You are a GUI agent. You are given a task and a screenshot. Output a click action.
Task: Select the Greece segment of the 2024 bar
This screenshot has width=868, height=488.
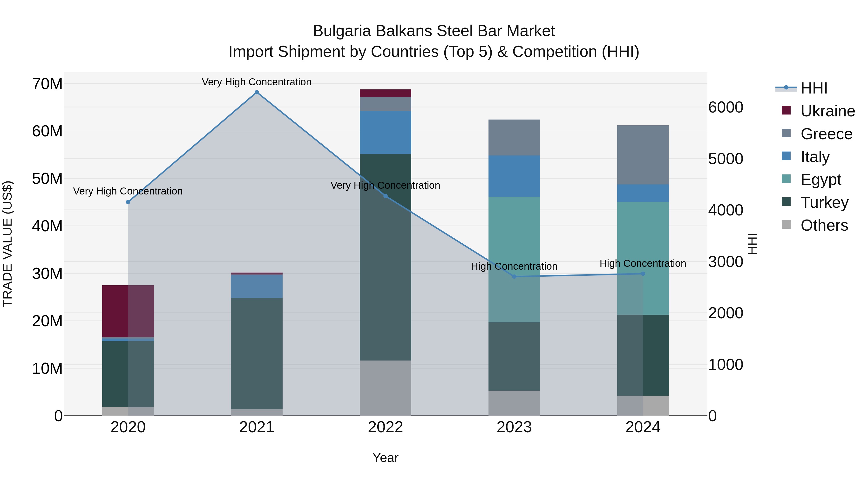643,155
